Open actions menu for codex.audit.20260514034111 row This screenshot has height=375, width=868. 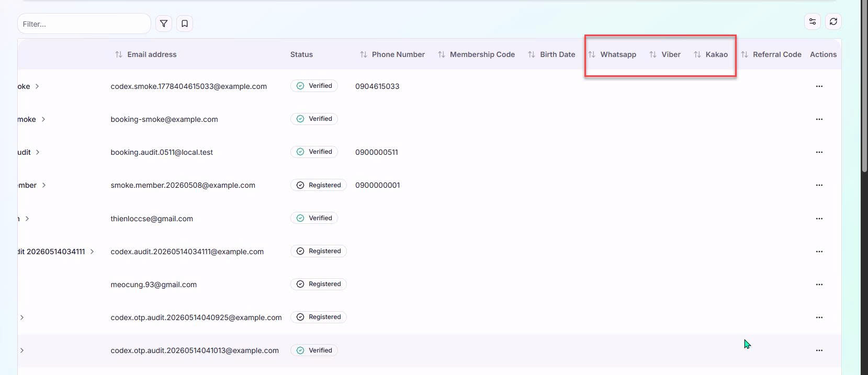point(819,252)
